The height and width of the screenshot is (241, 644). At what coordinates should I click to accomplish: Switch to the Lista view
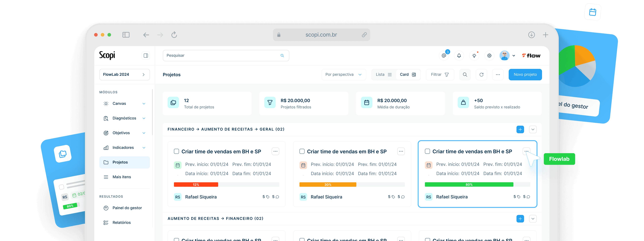[x=384, y=75]
